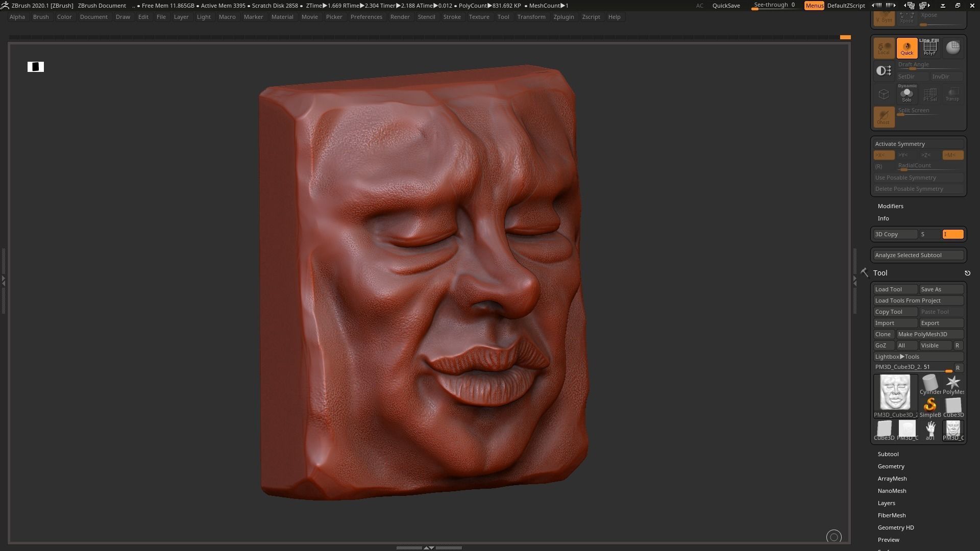The width and height of the screenshot is (980, 551).
Task: Click the Split Screen slider
Action: pyautogui.click(x=929, y=111)
